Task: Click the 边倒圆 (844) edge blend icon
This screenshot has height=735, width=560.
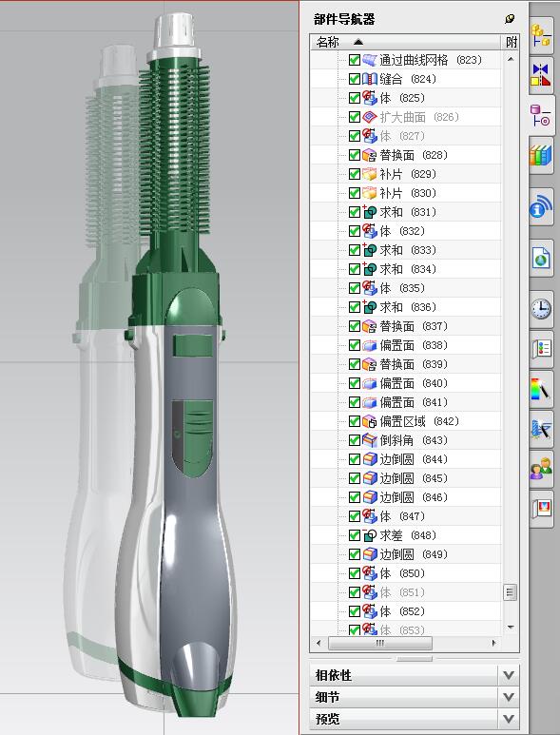Action: pyautogui.click(x=370, y=459)
